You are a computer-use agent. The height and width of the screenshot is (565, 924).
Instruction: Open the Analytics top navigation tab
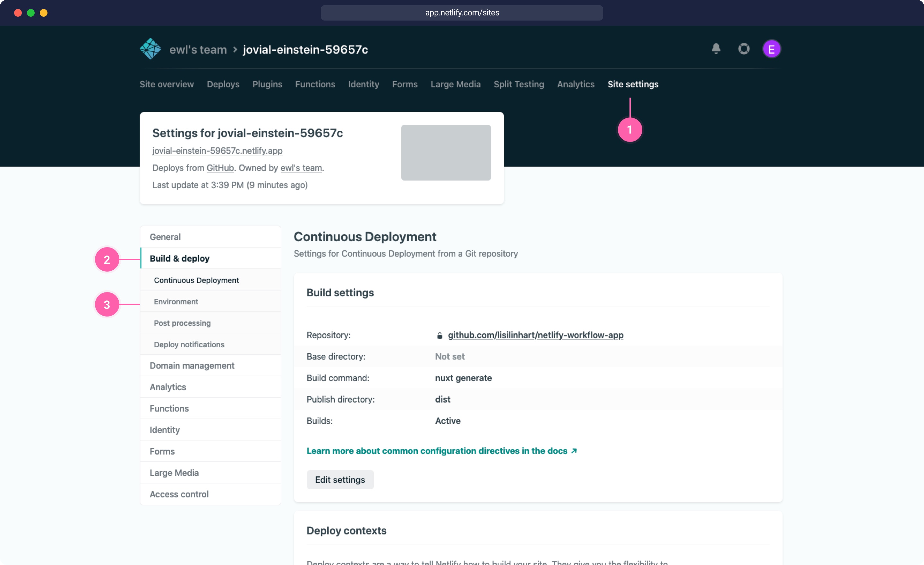click(x=576, y=84)
